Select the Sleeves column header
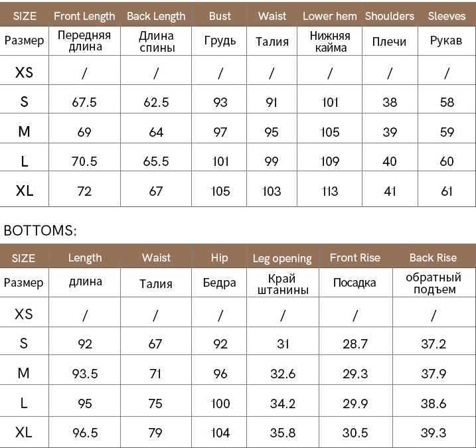Viewport: 476px width, 448px height. click(447, 16)
